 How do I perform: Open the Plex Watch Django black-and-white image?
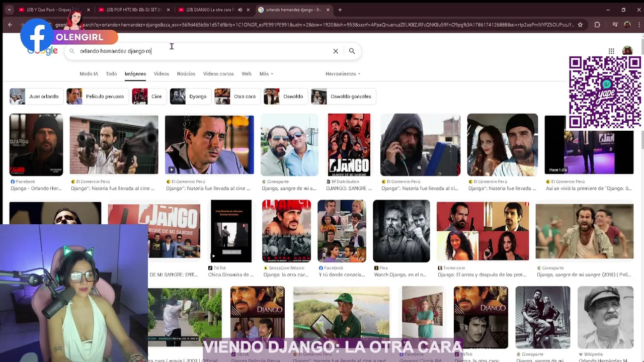click(x=401, y=231)
